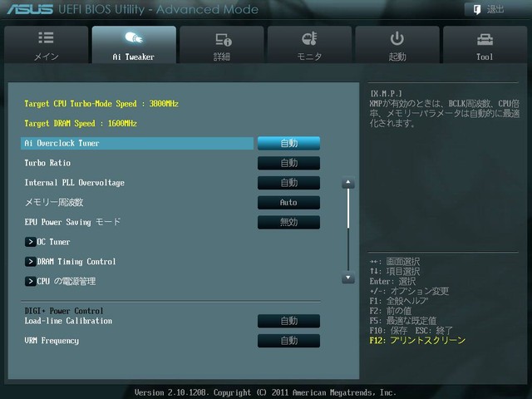
Task: Open the メイン tab
Action: (x=47, y=44)
